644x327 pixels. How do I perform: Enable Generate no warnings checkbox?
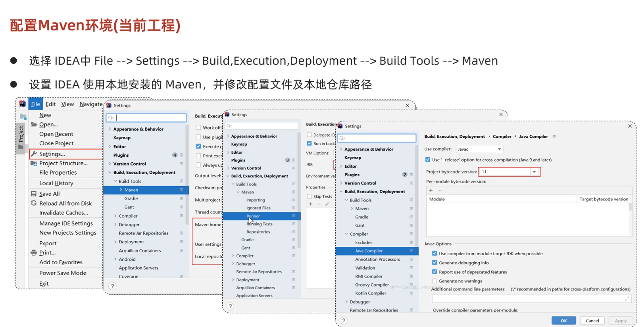tap(434, 281)
